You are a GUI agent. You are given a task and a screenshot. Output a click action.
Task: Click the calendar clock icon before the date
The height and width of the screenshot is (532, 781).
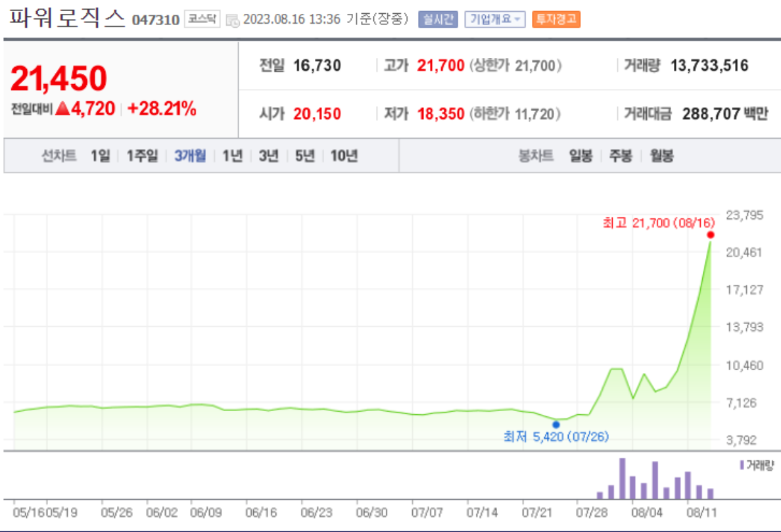coord(232,20)
